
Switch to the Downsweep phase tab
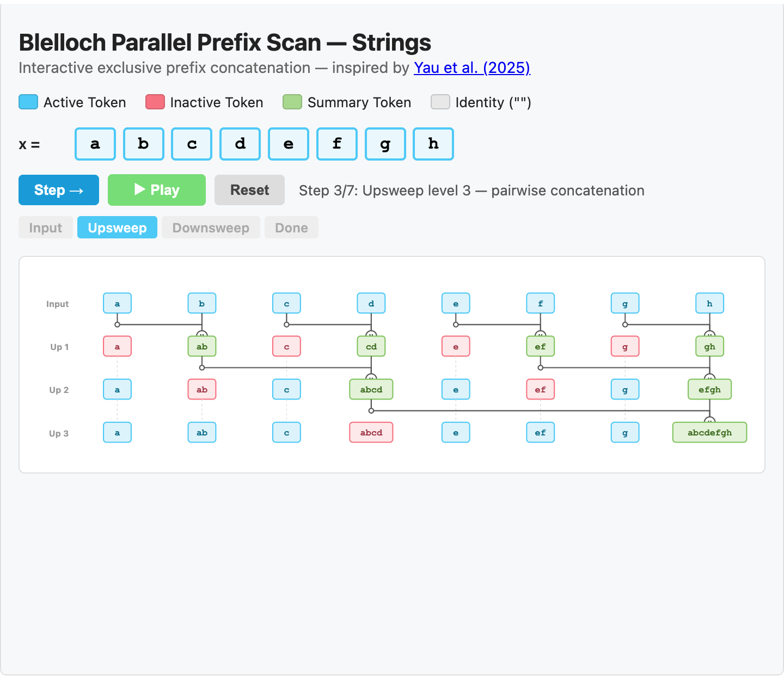click(211, 228)
